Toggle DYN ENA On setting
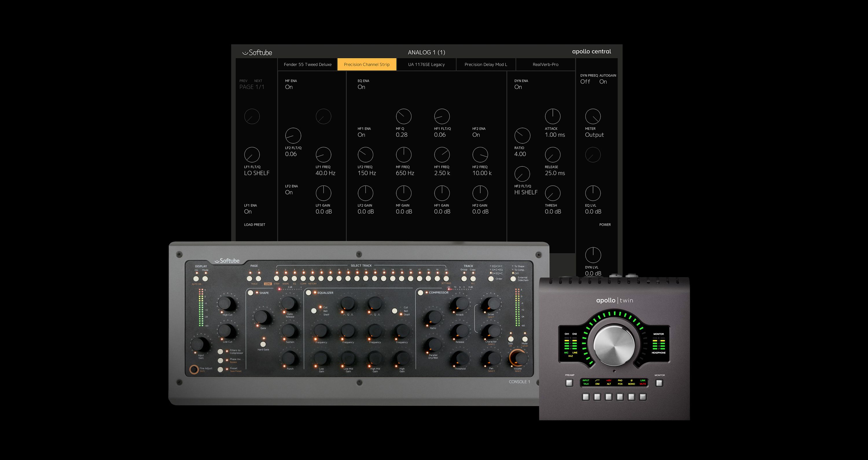This screenshot has width=868, height=460. pos(518,87)
